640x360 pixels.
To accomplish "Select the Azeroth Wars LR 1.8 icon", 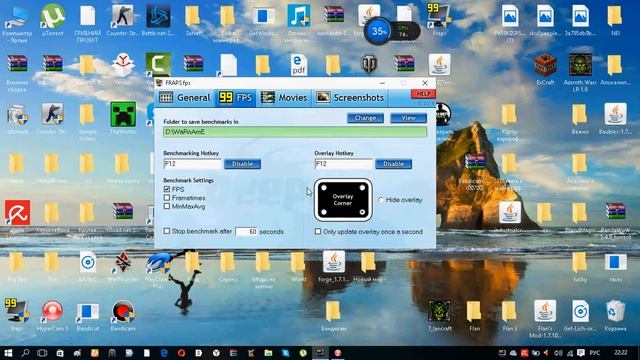I will pyautogui.click(x=580, y=72).
